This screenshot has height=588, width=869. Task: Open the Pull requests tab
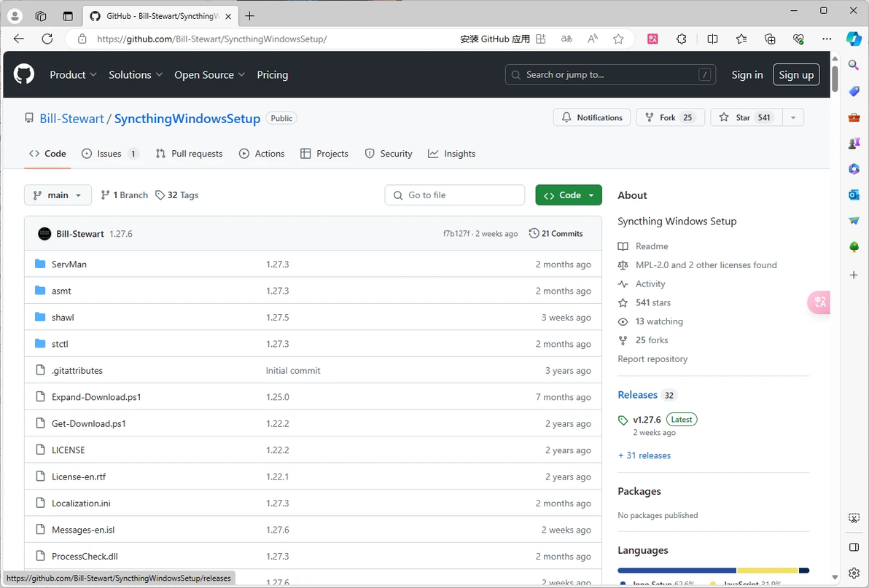[x=190, y=154]
